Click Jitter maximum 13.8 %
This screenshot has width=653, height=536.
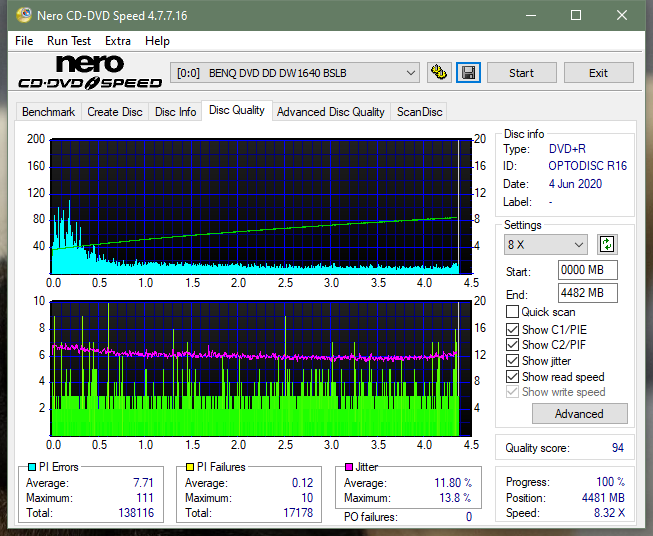[x=455, y=498]
